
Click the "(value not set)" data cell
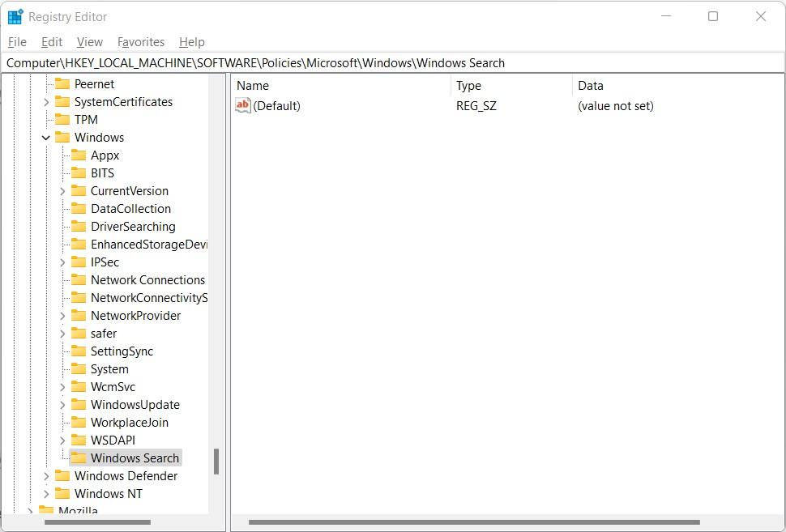[x=616, y=106]
